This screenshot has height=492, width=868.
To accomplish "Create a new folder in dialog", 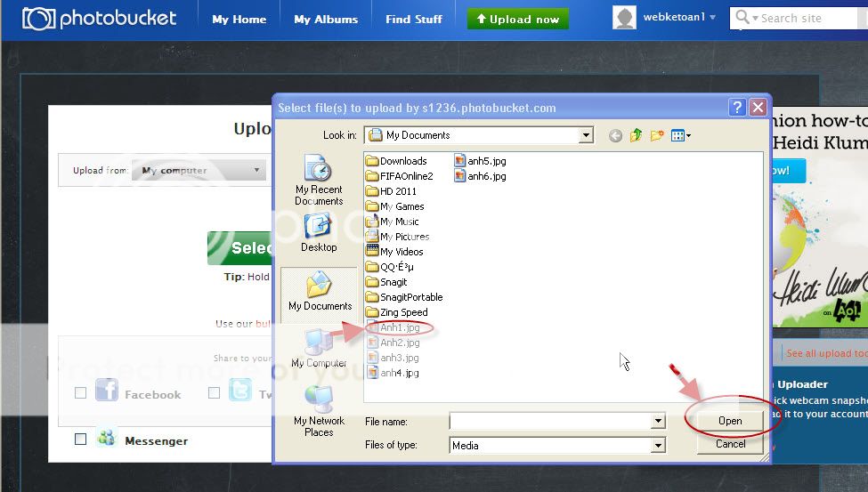I will coord(657,136).
